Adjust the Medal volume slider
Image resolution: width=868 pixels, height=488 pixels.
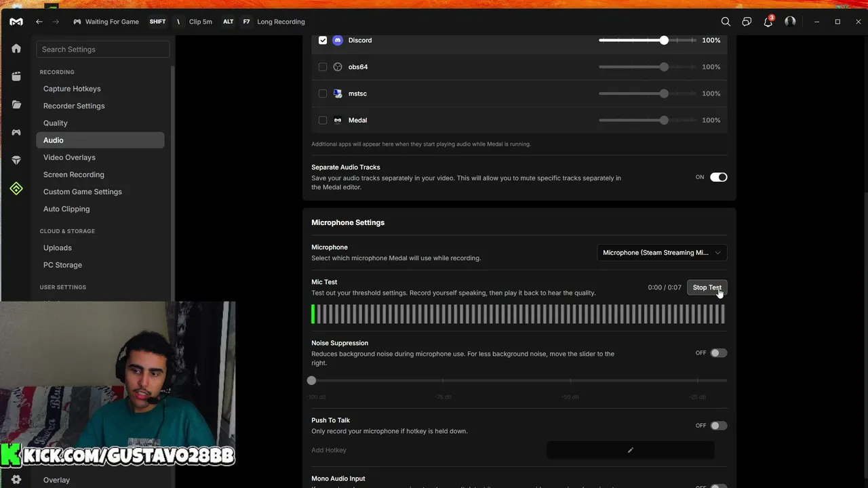[648, 120]
